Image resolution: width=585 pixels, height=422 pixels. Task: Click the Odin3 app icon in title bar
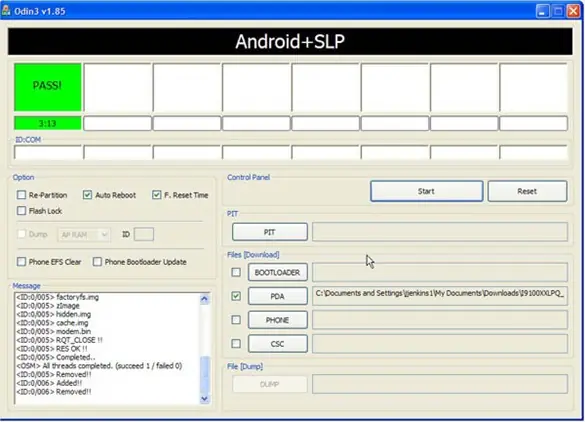pos(6,10)
